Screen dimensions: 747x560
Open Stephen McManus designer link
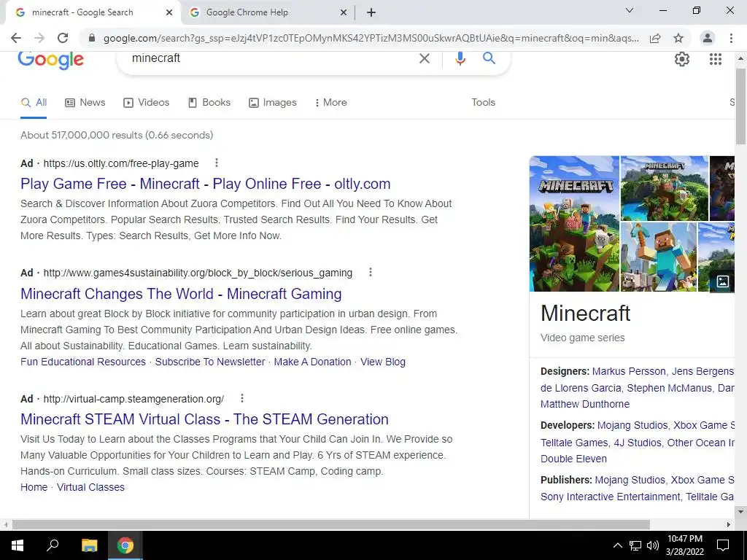point(669,388)
